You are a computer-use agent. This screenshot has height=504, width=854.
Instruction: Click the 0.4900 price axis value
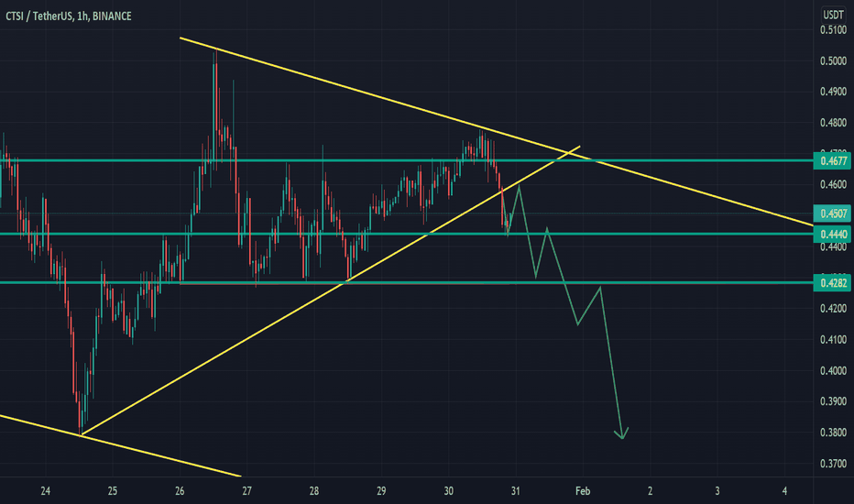(833, 92)
